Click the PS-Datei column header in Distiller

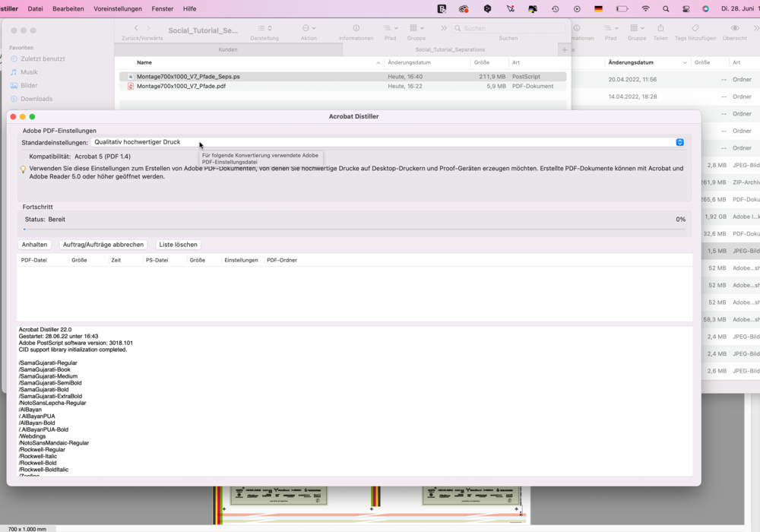157,260
